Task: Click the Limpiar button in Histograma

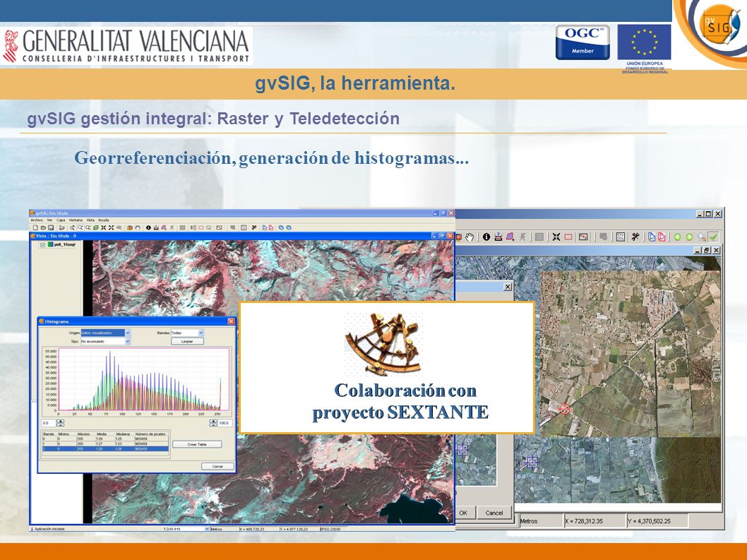Action: click(x=187, y=341)
